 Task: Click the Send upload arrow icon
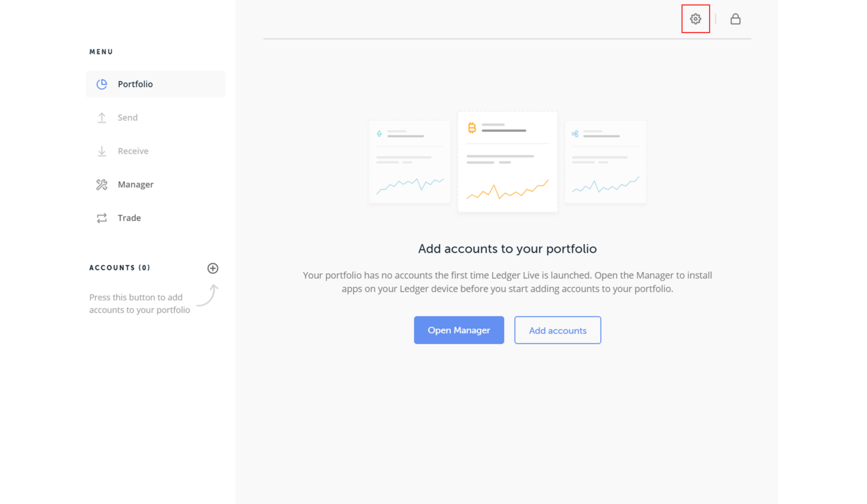[102, 118]
